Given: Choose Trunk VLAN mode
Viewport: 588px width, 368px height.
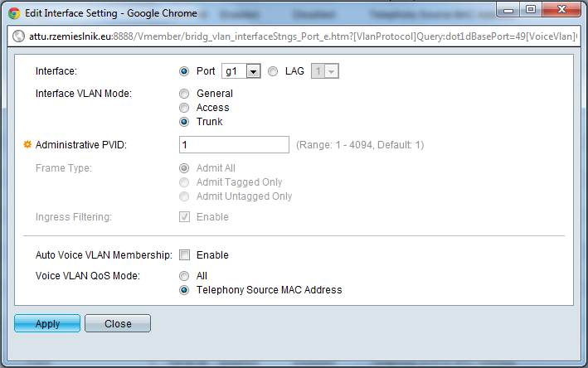Looking at the screenshot, I should tap(184, 122).
